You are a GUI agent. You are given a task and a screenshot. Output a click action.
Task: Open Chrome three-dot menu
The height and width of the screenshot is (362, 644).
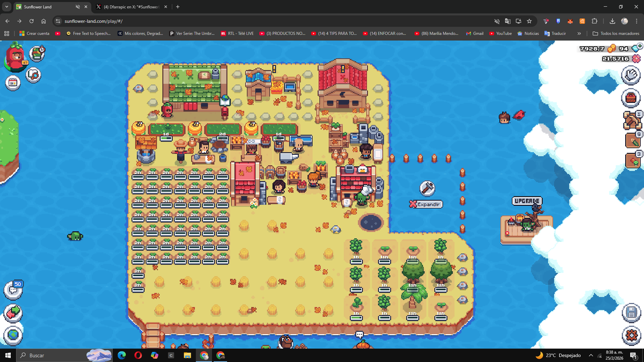(x=636, y=21)
